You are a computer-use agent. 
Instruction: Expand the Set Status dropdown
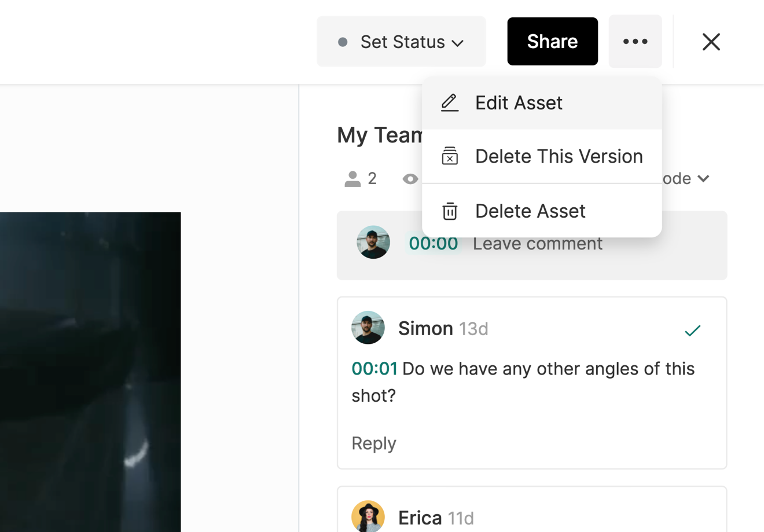(401, 42)
